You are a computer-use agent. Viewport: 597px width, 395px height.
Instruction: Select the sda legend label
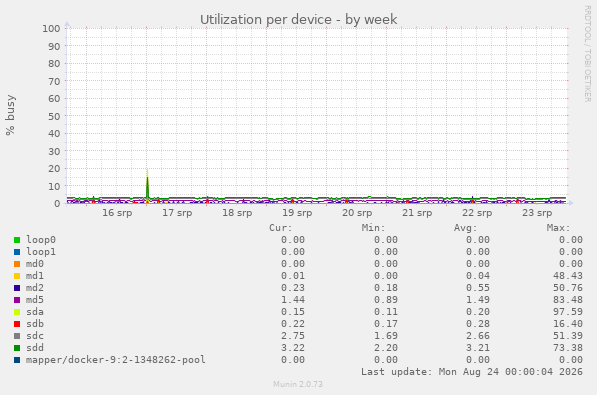click(35, 312)
